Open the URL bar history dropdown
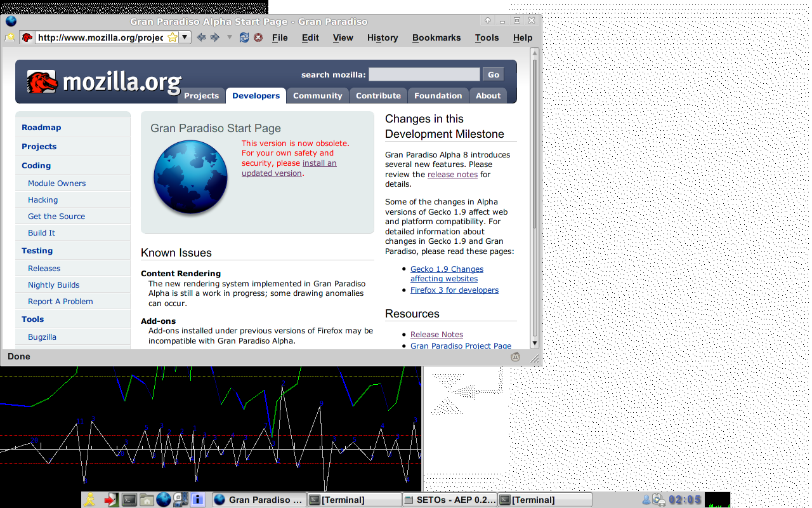The image size is (812, 508). click(185, 37)
